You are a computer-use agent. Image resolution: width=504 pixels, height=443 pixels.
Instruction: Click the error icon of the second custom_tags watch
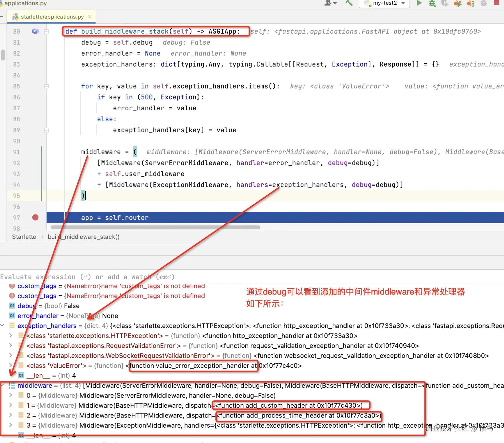click(x=12, y=296)
